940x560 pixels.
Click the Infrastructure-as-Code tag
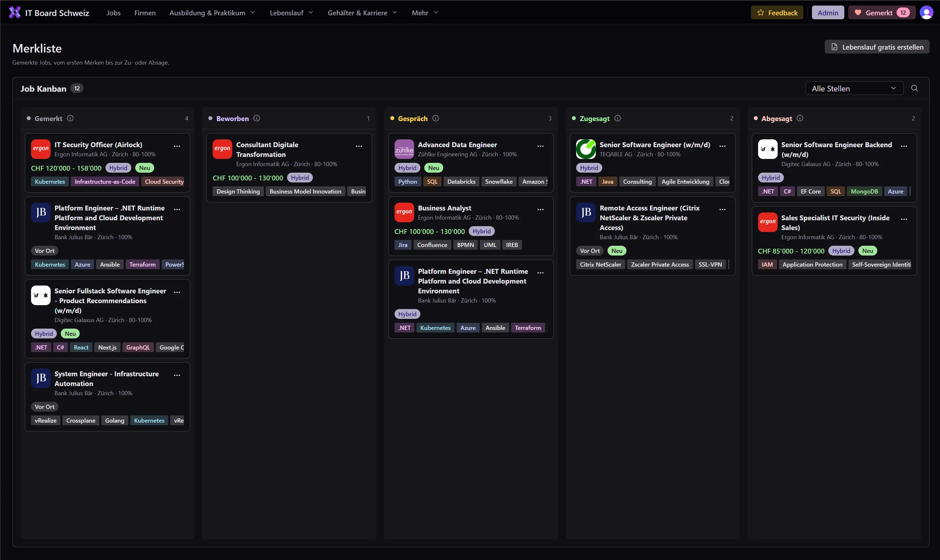point(105,182)
